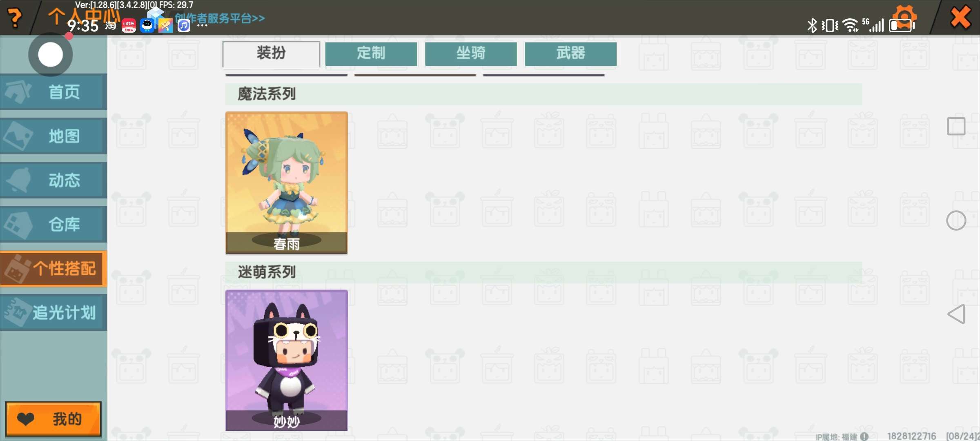Select the 春雨 skin thumbnail

287,183
